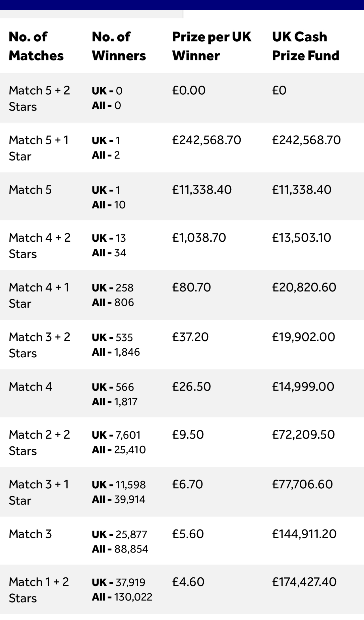Click the "UK - 37,919" winners count
Image resolution: width=364 pixels, height=620 pixels.
point(118,582)
